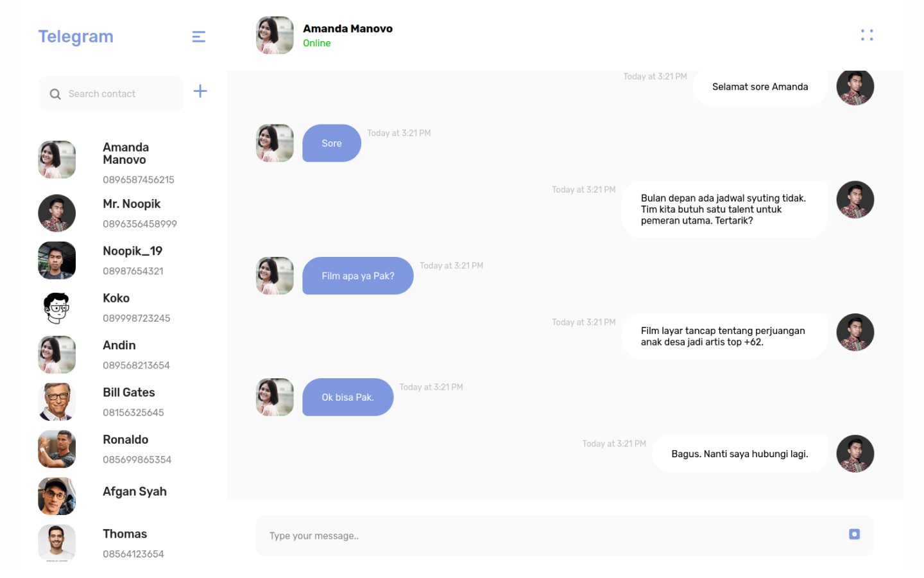Open Amanda Manovo's profile picture in header
Viewport: 924px width, 578px height.
tap(274, 35)
